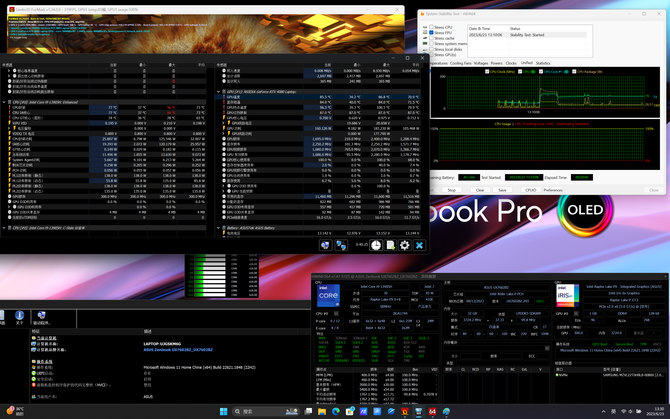Click the Intel Iris Xe logo in GPU summary
The image size is (670, 419).
point(567,296)
